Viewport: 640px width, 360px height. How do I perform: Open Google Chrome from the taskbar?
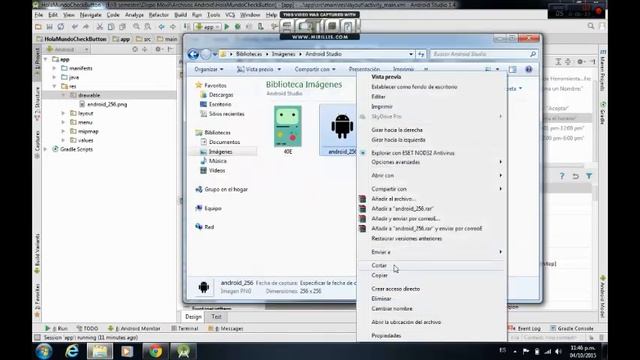coord(155,351)
